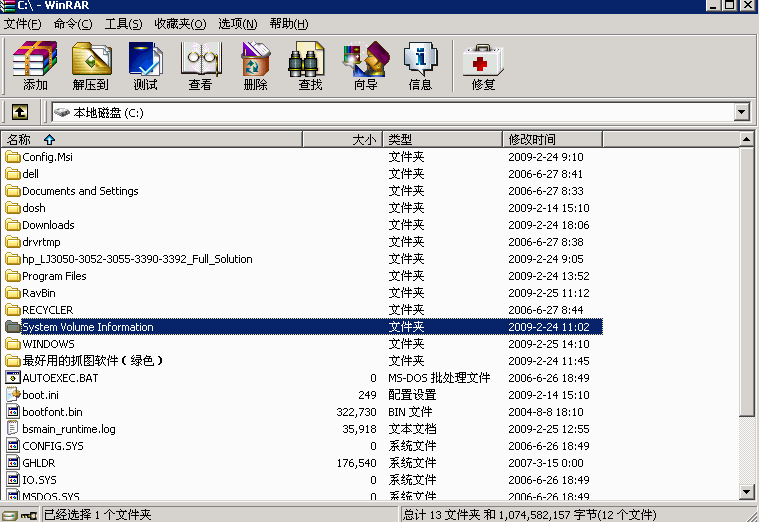
Task: Select the drvrtmp folder row
Action: click(302, 242)
